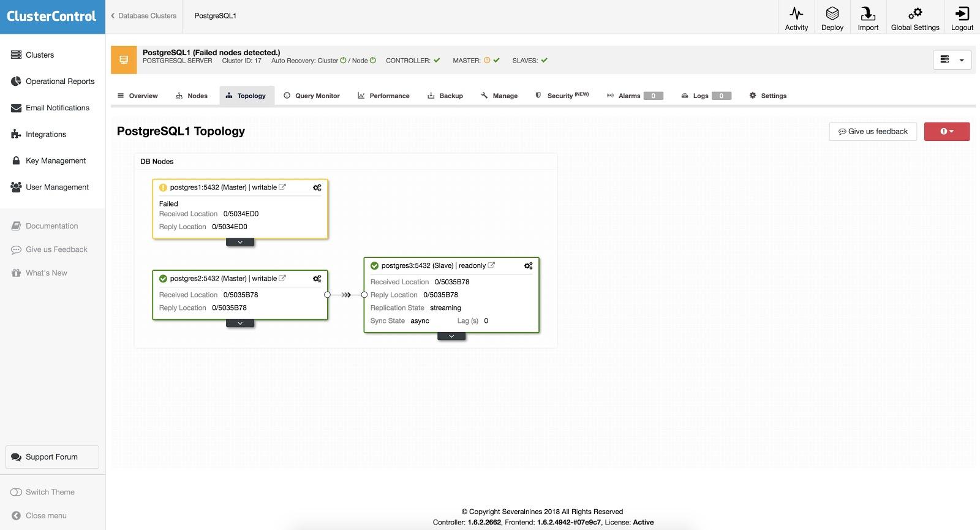Click the Cluster ID: 17 label
Image resolution: width=980 pixels, height=530 pixels.
241,61
